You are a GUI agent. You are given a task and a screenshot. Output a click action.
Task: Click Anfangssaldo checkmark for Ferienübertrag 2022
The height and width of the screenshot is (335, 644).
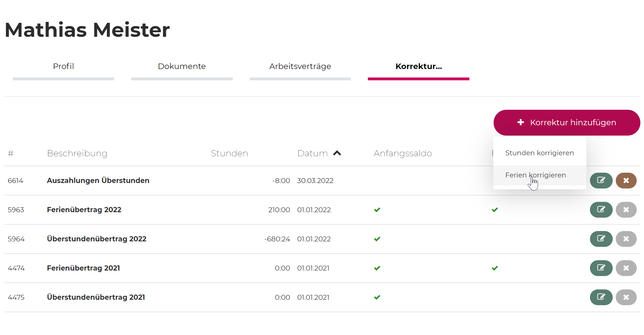pos(377,210)
